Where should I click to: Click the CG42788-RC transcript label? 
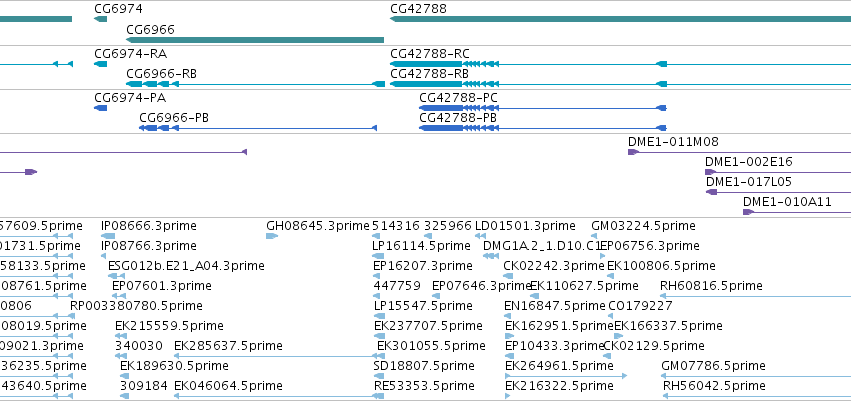(x=430, y=54)
